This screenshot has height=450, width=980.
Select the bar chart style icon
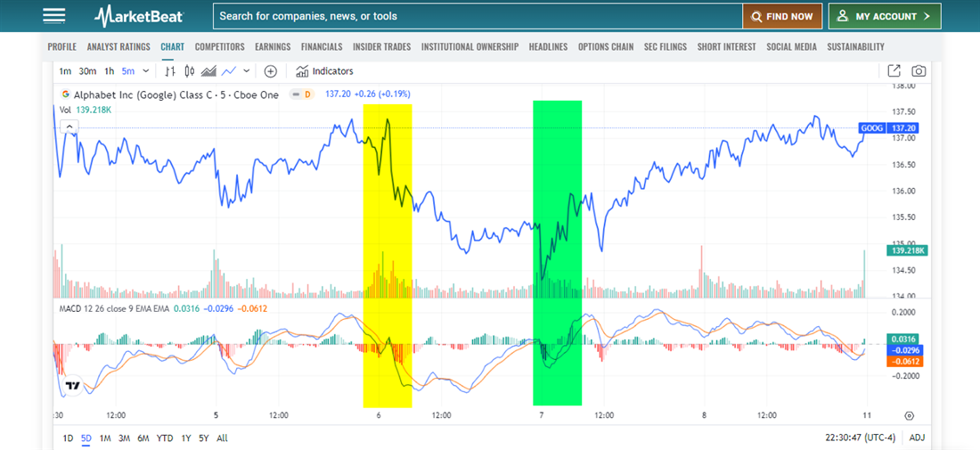click(x=170, y=71)
